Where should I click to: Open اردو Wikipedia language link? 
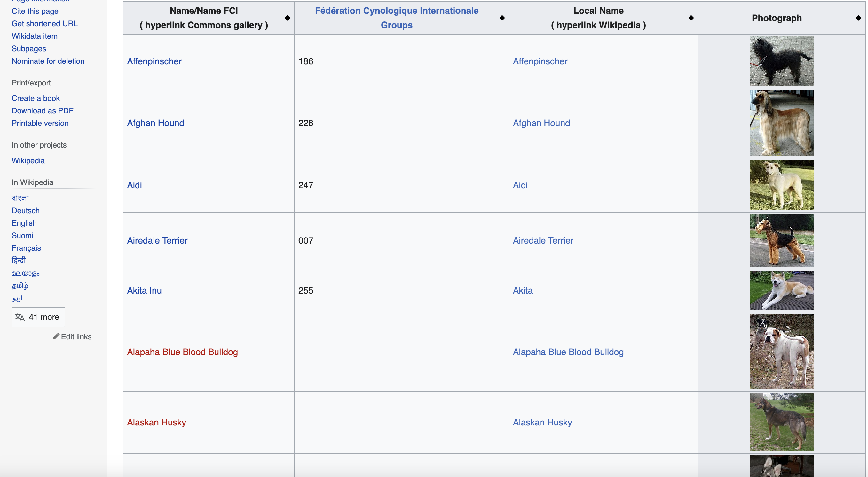point(17,298)
